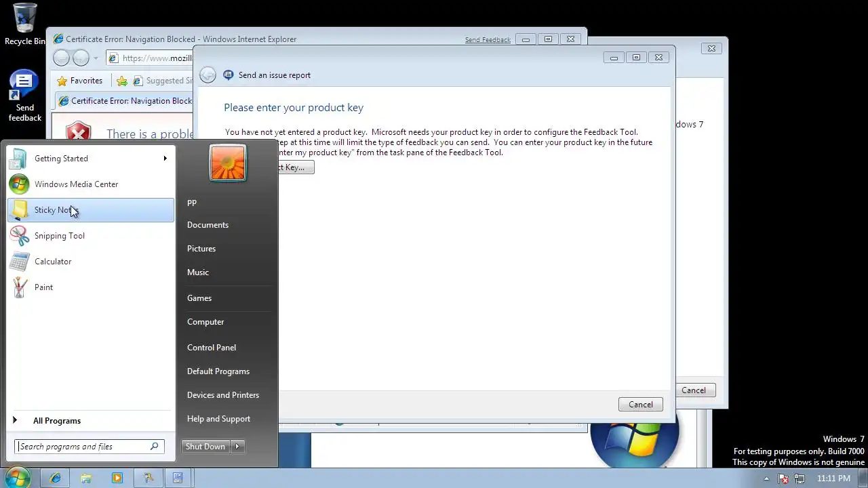Launch Windows Media Center from Start menu
This screenshot has height=488, width=868.
(x=90, y=184)
